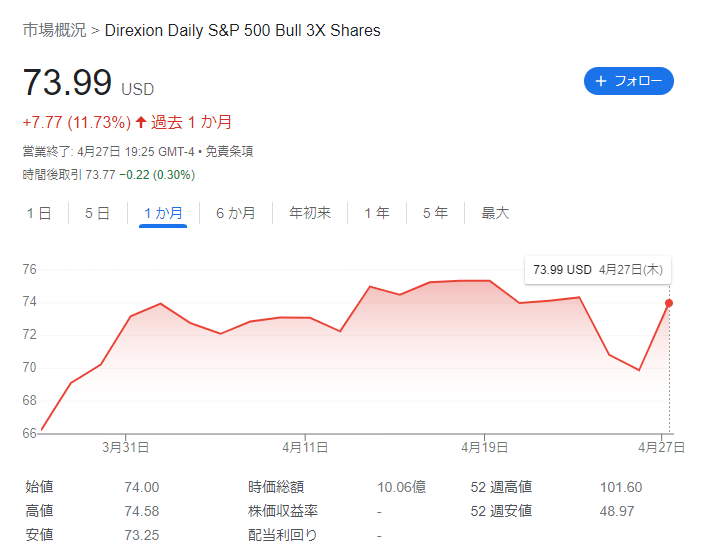Switch chart to 最大 range
This screenshot has height=550, width=705.
click(x=495, y=213)
